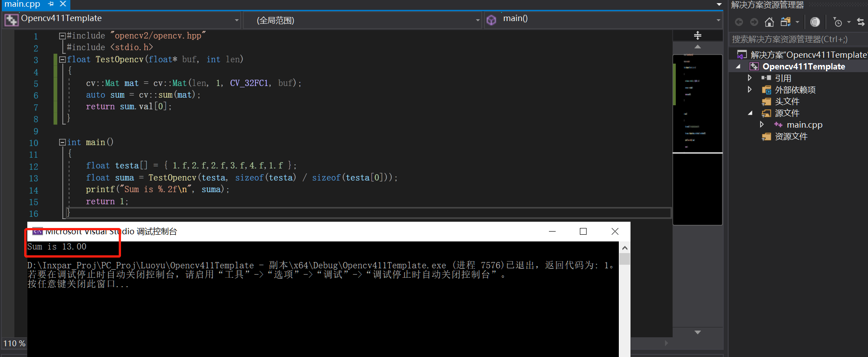Image resolution: width=868 pixels, height=357 pixels.
Task: Click the Solution Explorer back arrow
Action: tap(739, 22)
